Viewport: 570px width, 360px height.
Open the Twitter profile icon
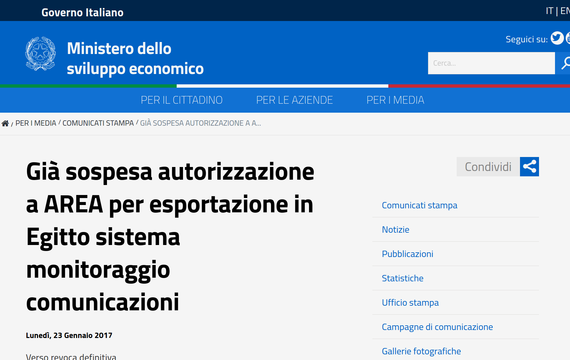click(x=557, y=38)
